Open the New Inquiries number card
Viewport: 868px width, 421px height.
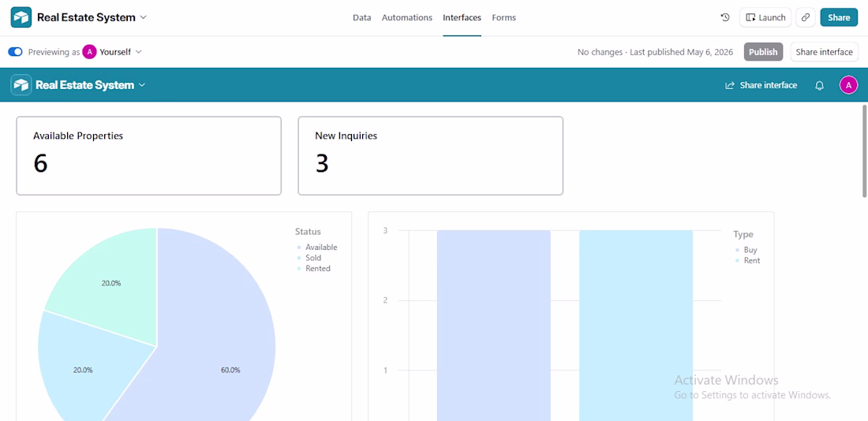431,155
